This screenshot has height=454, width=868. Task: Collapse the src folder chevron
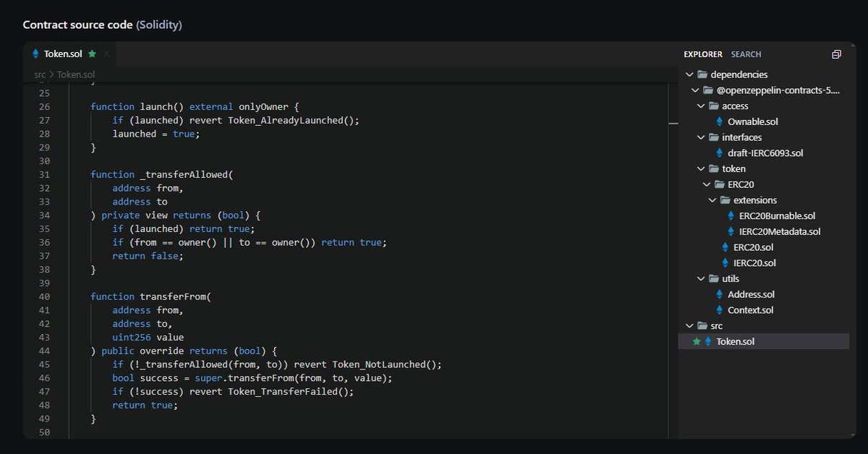coord(689,325)
